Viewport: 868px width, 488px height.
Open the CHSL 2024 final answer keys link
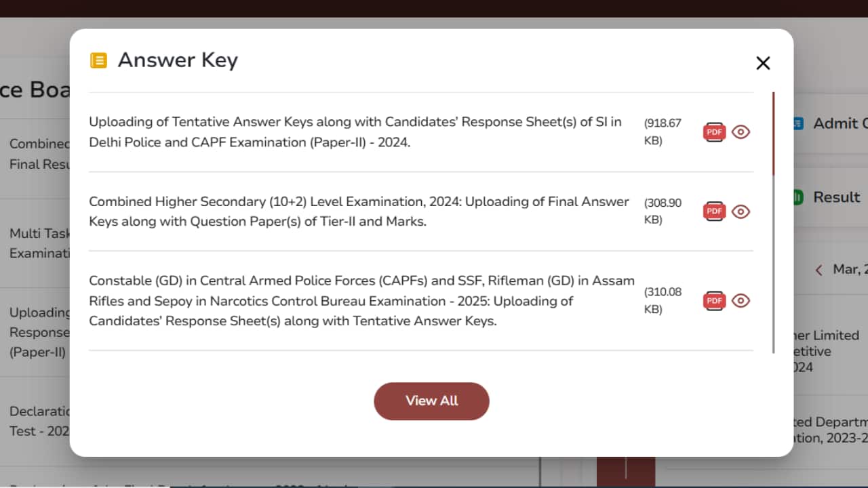coord(358,211)
